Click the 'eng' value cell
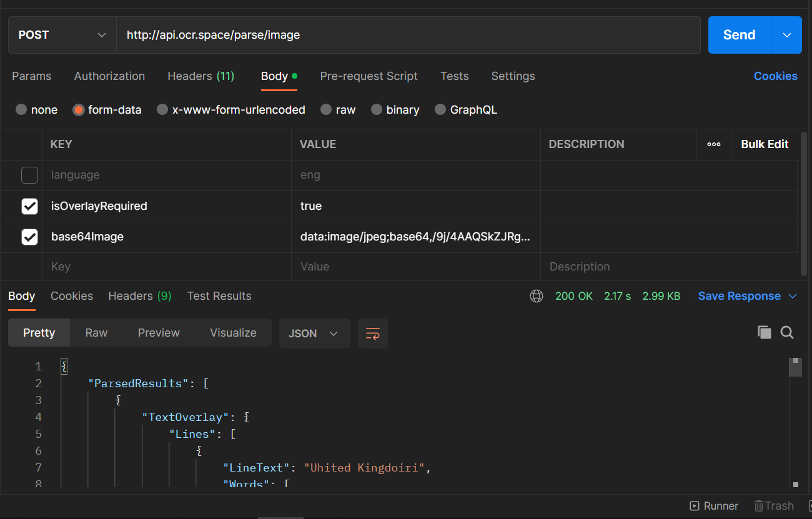The height and width of the screenshot is (519, 812). tap(416, 175)
